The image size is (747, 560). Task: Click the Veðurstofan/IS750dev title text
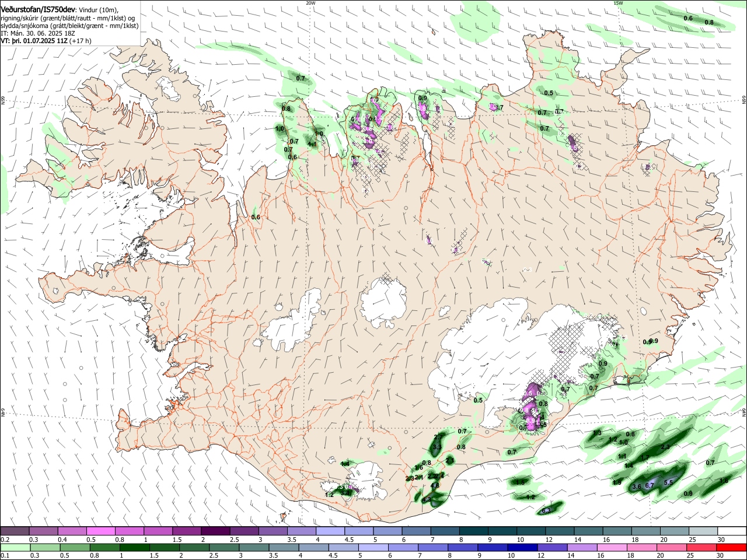pyautogui.click(x=38, y=10)
